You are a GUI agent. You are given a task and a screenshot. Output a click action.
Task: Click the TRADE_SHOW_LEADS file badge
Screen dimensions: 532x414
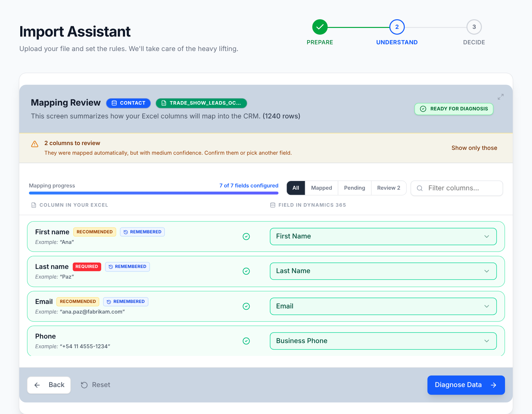click(x=201, y=103)
